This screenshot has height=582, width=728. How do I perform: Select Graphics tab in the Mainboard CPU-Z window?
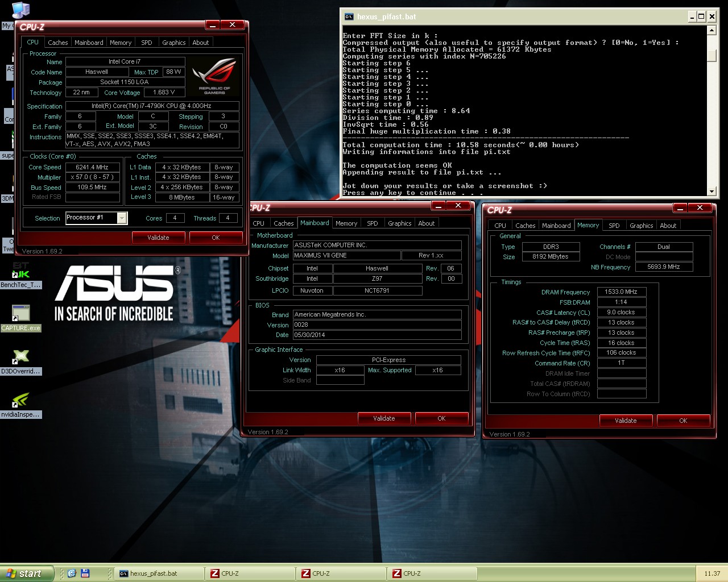[400, 223]
